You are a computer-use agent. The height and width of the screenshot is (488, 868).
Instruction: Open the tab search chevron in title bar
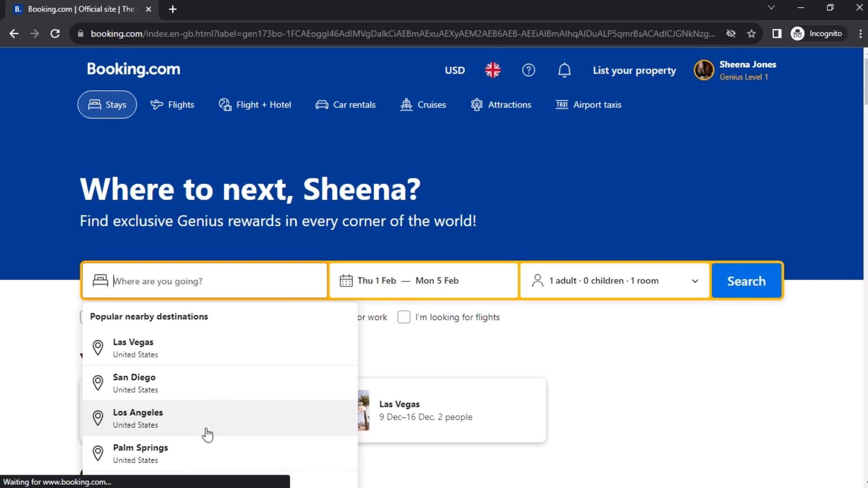[771, 8]
